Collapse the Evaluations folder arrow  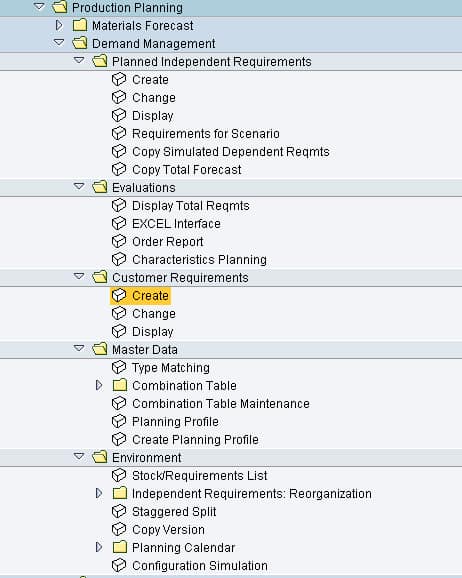coord(79,187)
